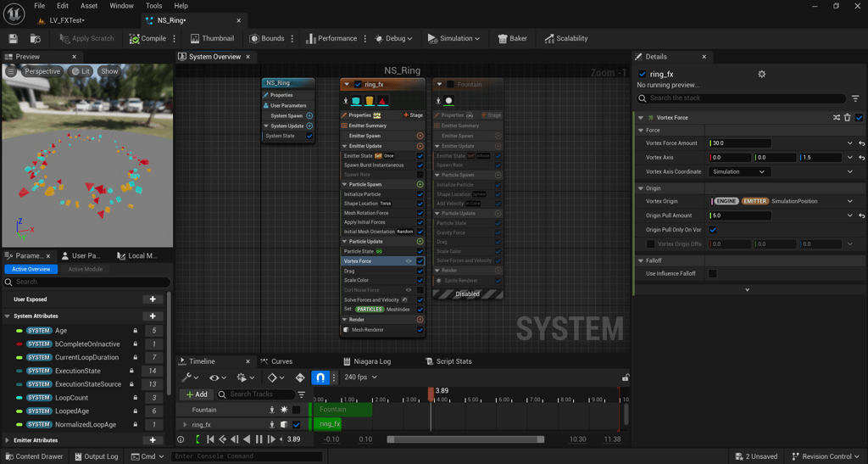Disable the ring_fx emitter checkbox in header
This screenshot has width=868, height=464.
click(x=358, y=84)
